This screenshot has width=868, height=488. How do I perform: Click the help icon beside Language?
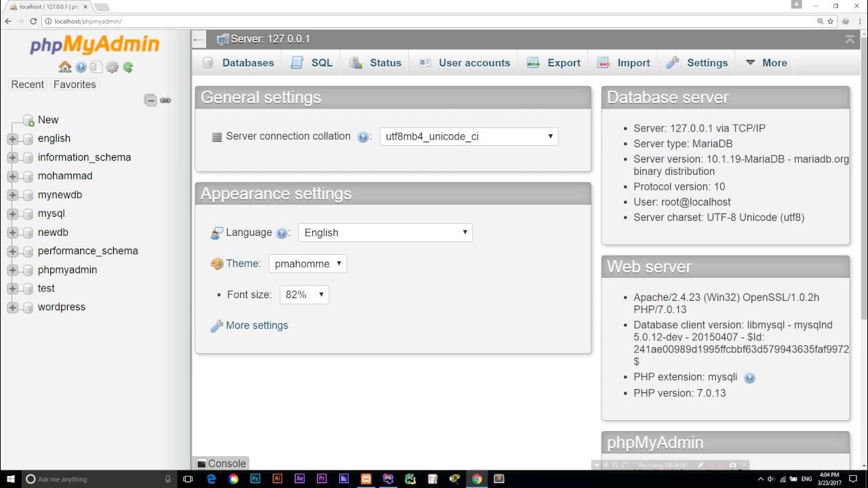[282, 233]
